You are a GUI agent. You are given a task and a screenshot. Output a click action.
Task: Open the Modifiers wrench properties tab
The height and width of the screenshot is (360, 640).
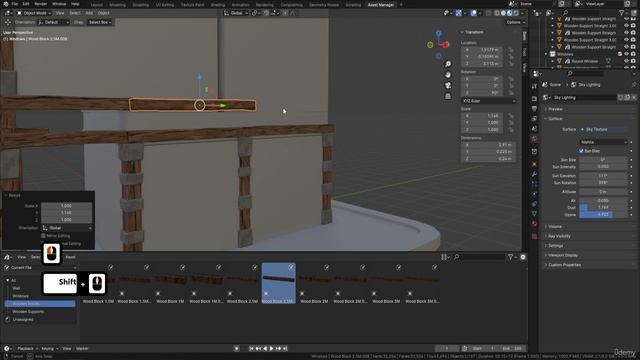pyautogui.click(x=534, y=174)
